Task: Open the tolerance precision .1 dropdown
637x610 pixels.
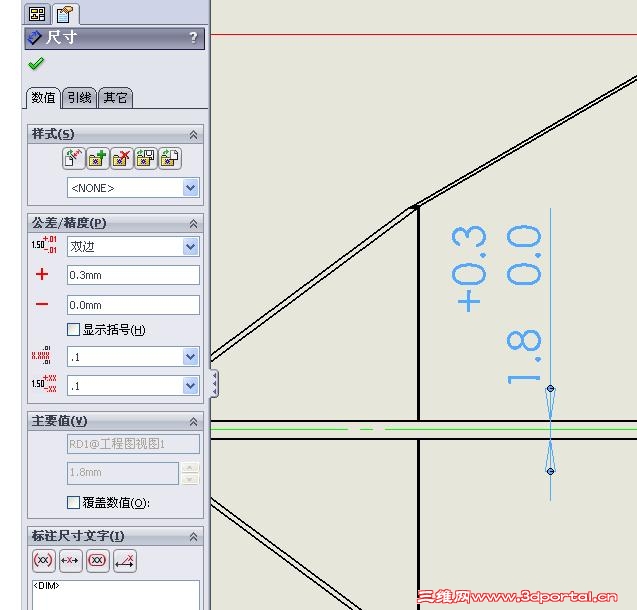Action: coord(191,385)
